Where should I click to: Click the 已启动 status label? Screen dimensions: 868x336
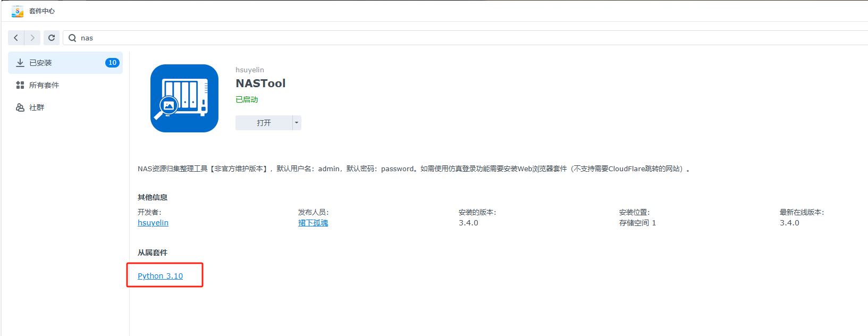[247, 99]
